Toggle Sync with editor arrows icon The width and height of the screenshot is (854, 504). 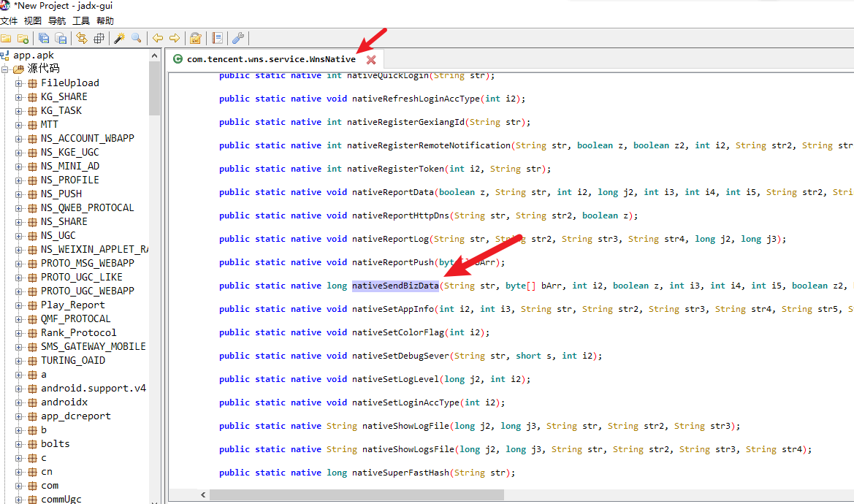(x=82, y=38)
